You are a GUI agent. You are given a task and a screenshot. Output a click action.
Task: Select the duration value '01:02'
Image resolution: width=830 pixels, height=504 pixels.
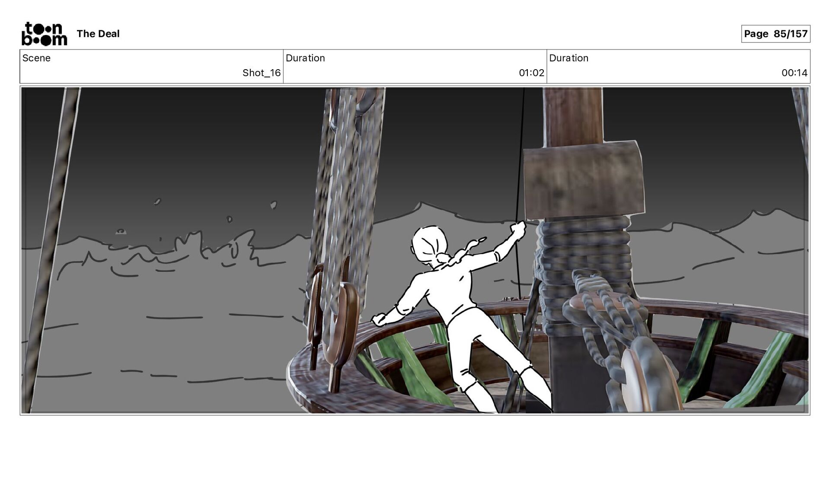point(531,73)
